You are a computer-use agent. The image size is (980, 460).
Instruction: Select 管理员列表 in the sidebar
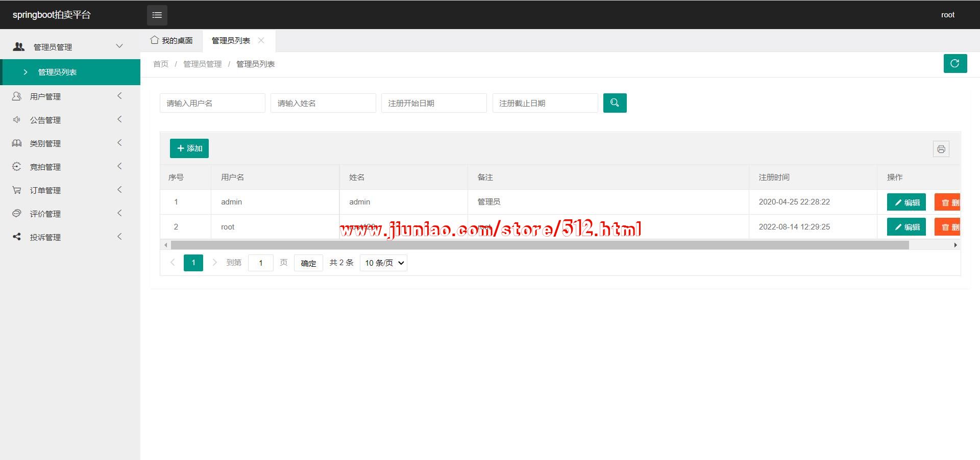click(57, 72)
